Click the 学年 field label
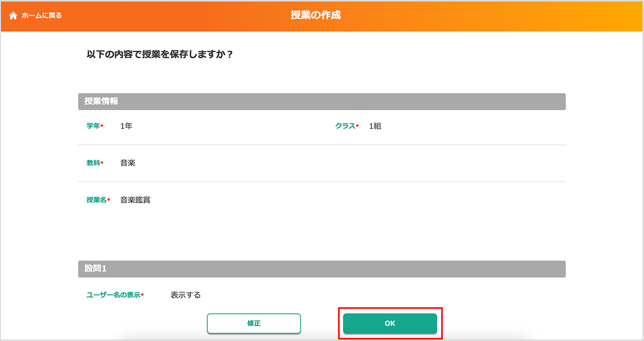The height and width of the screenshot is (341, 644). click(93, 126)
